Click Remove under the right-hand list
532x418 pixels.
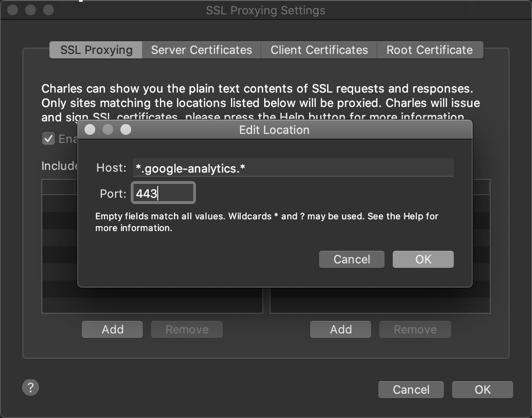[x=415, y=329]
